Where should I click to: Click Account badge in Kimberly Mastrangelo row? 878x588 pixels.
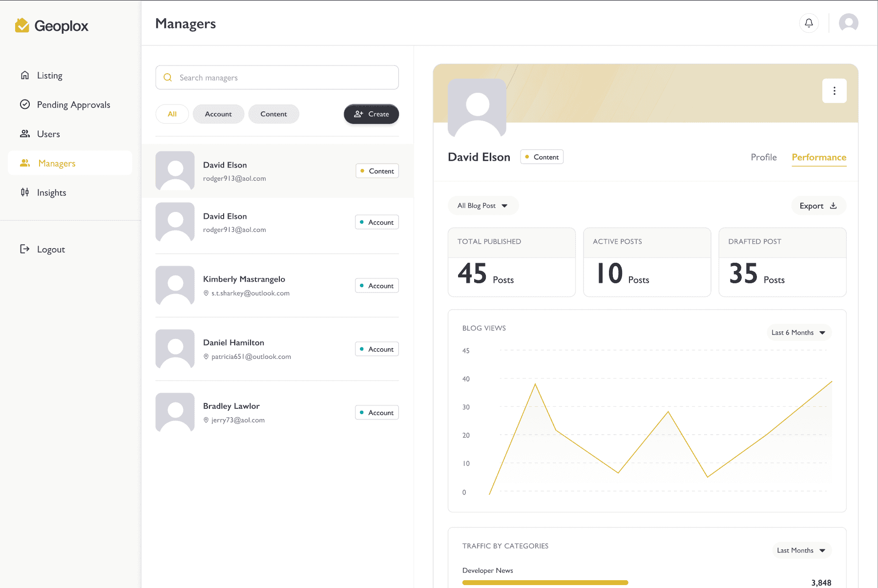(x=376, y=286)
